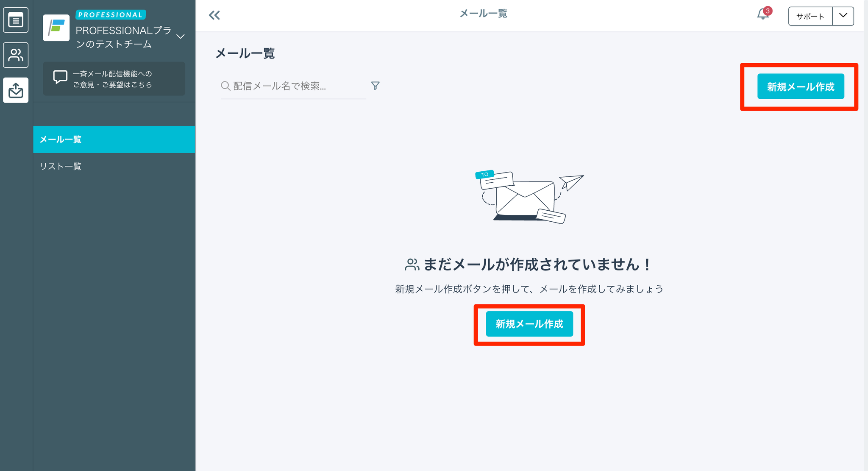Click the search magnifier icon

(225, 86)
